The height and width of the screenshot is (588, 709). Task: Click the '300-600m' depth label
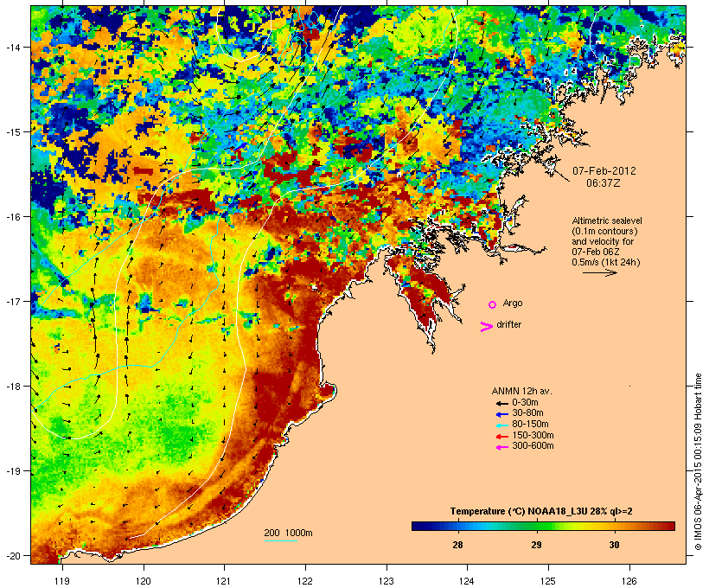(533, 446)
